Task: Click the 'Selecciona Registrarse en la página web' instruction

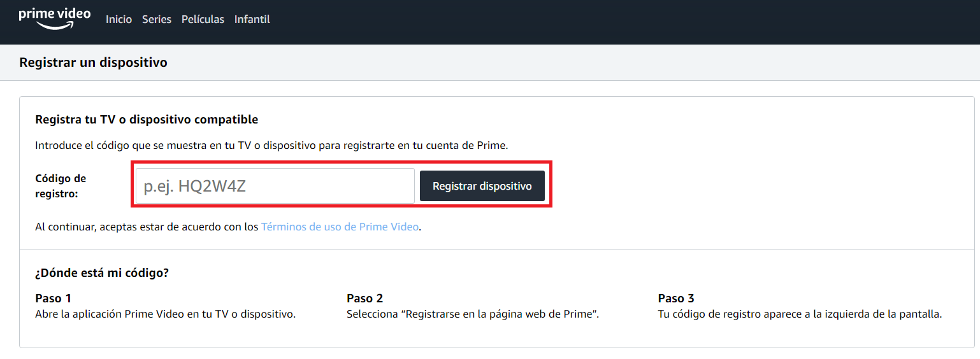Action: point(473,314)
